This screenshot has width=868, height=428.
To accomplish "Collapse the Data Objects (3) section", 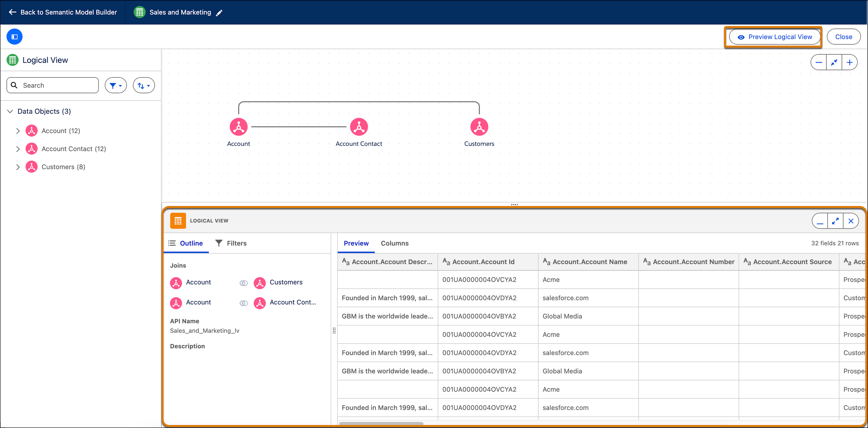I will tap(10, 111).
